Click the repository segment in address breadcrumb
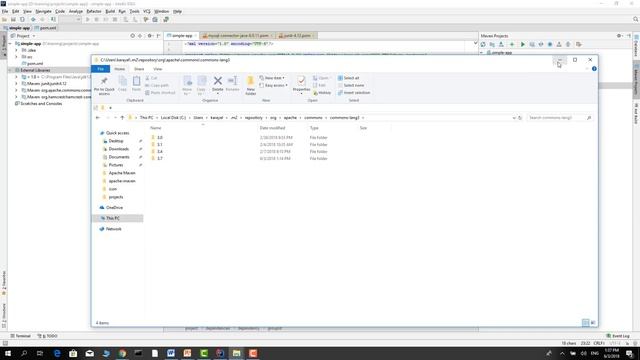 coord(254,118)
